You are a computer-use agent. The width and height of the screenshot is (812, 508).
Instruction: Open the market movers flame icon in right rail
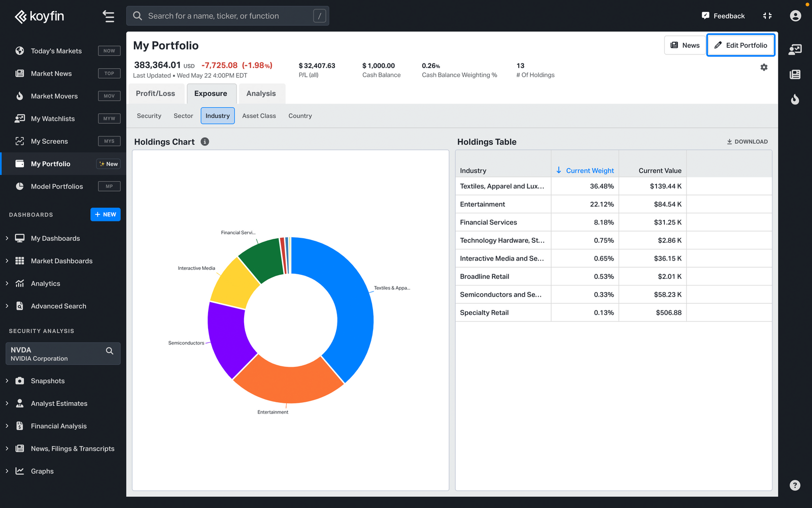tap(795, 99)
